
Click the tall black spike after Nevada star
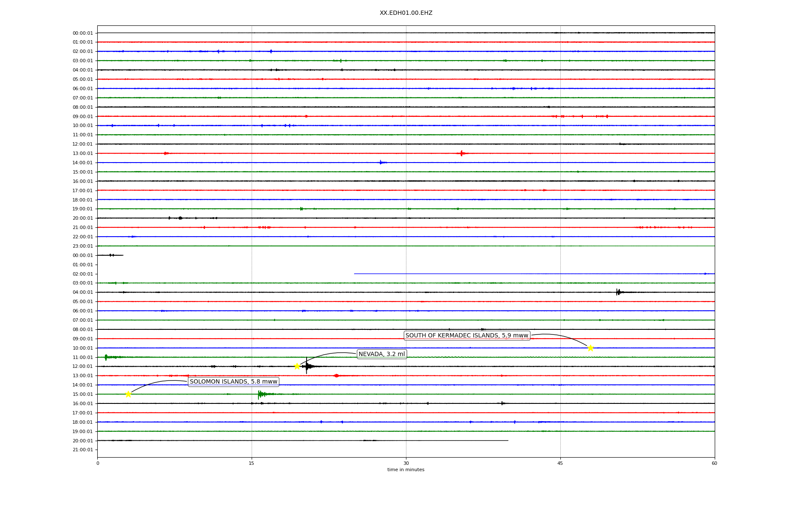(307, 366)
